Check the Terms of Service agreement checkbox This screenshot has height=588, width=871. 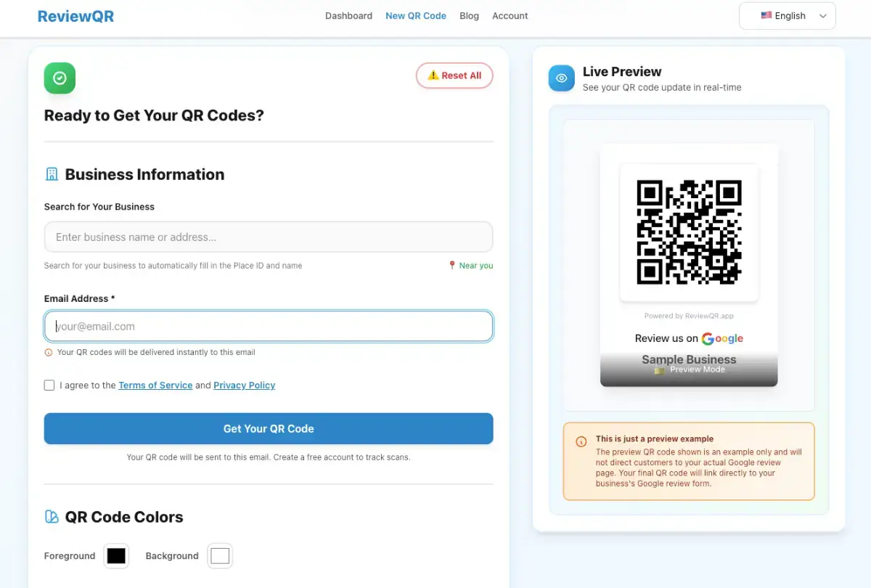[49, 385]
